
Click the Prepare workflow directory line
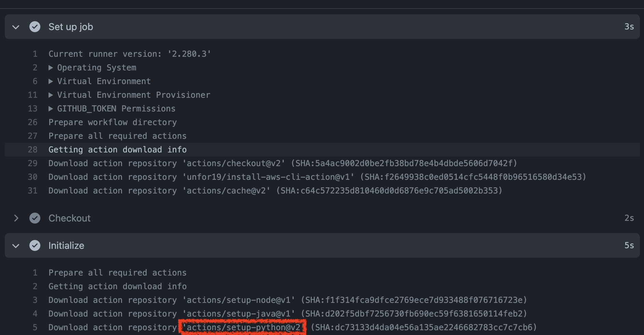pos(113,122)
